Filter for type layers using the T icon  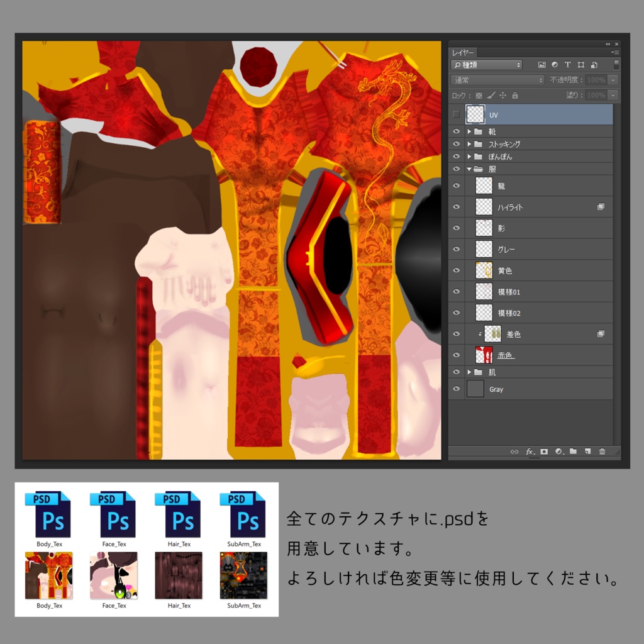[568, 65]
